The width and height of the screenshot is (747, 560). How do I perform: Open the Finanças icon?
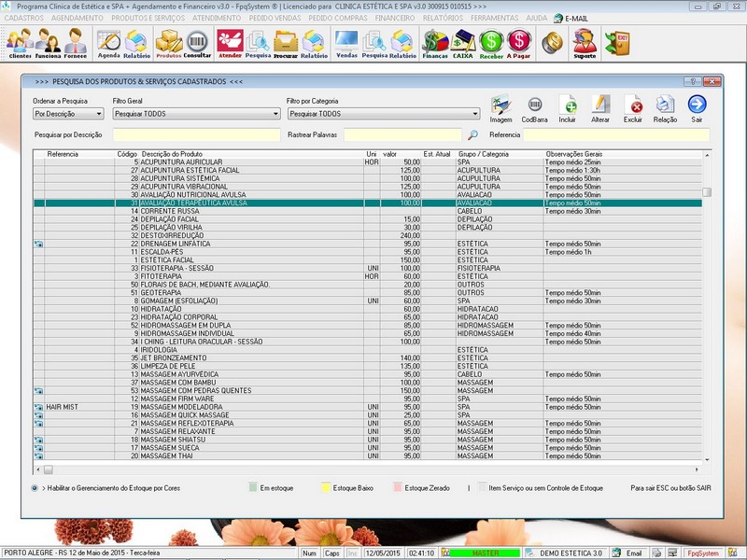[x=435, y=43]
